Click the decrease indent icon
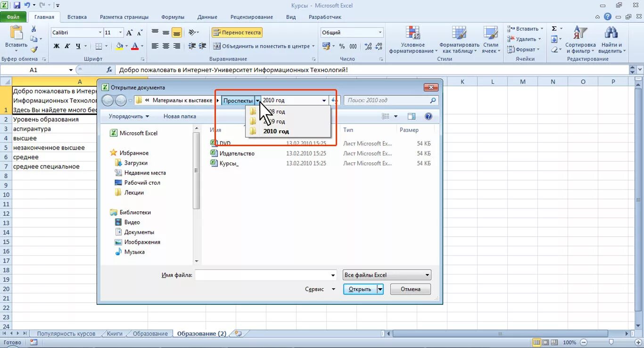The width and height of the screenshot is (644, 348). tap(191, 46)
